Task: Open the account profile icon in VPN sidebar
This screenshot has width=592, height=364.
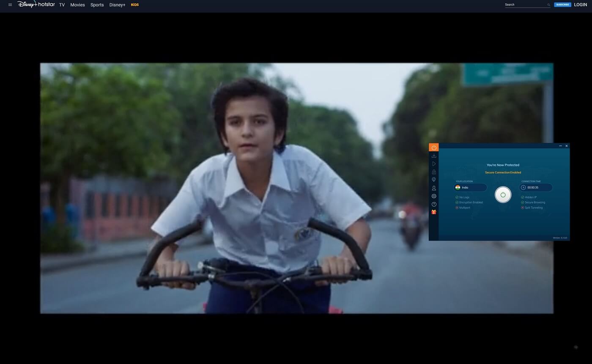Action: pyautogui.click(x=434, y=188)
